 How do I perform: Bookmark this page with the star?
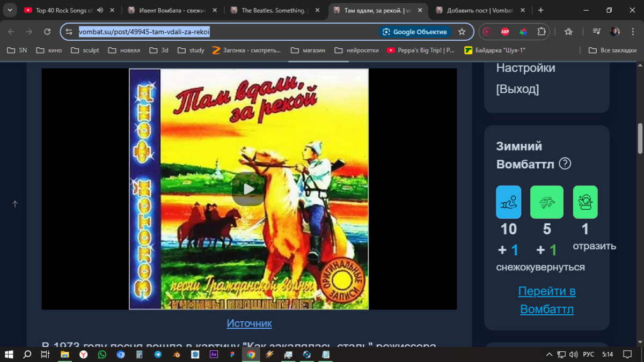(462, 32)
